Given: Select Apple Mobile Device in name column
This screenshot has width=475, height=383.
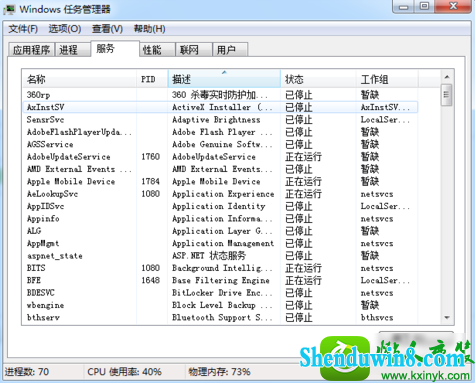Looking at the screenshot, I should click(x=71, y=181).
